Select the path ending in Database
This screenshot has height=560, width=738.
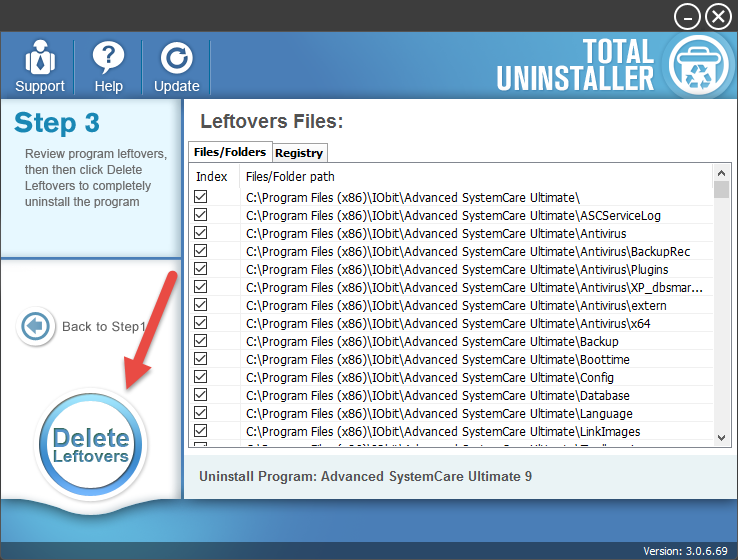(438, 396)
